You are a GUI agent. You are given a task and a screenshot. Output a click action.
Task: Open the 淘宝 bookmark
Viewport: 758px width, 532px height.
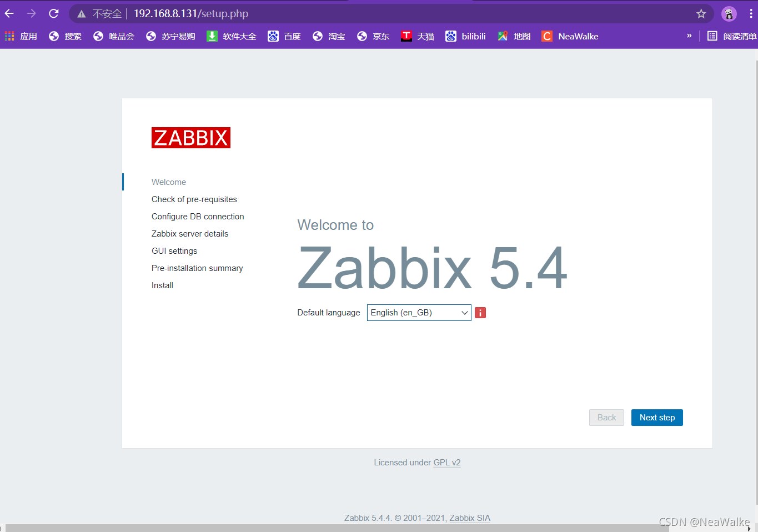click(x=329, y=36)
